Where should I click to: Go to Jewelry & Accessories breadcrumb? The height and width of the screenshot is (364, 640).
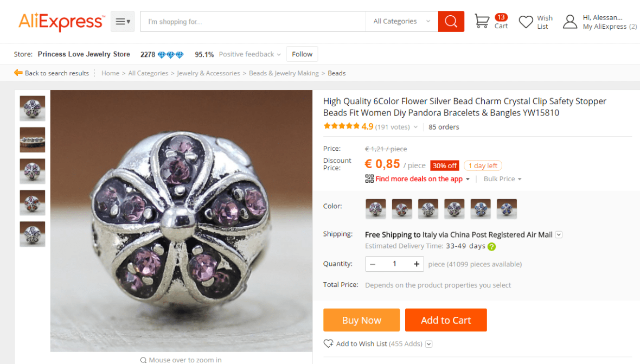(x=208, y=73)
